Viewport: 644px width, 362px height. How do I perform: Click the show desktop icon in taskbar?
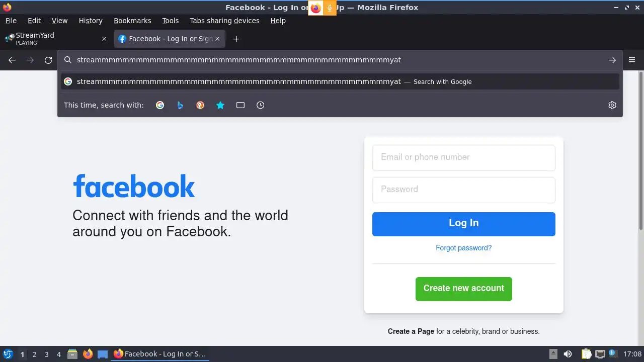pyautogui.click(x=103, y=354)
